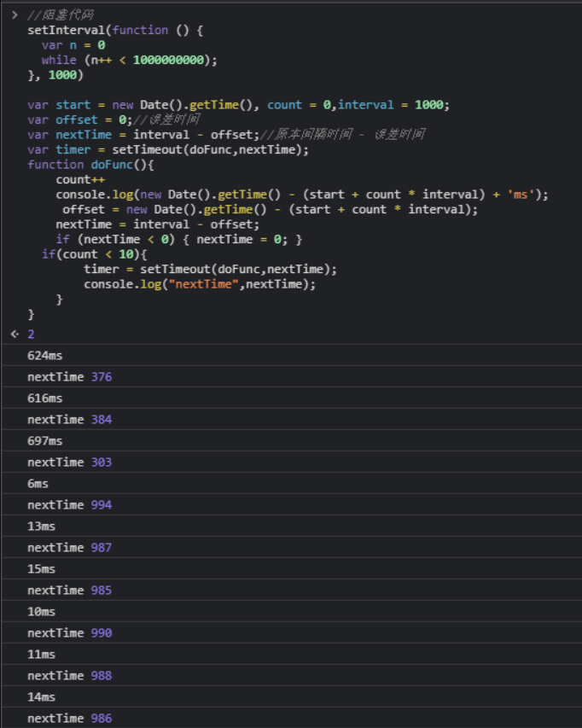582x728 pixels.
Task: Click the return value arrow beside 2
Action: (x=15, y=334)
